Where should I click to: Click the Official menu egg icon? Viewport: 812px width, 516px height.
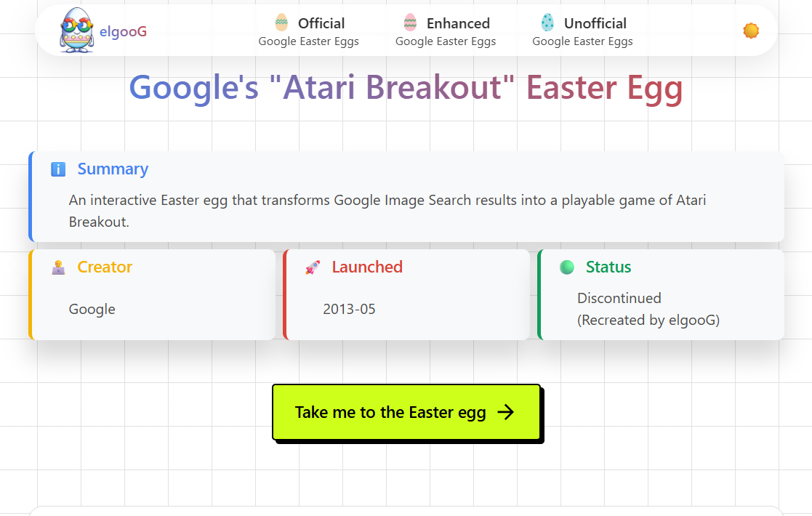click(281, 23)
